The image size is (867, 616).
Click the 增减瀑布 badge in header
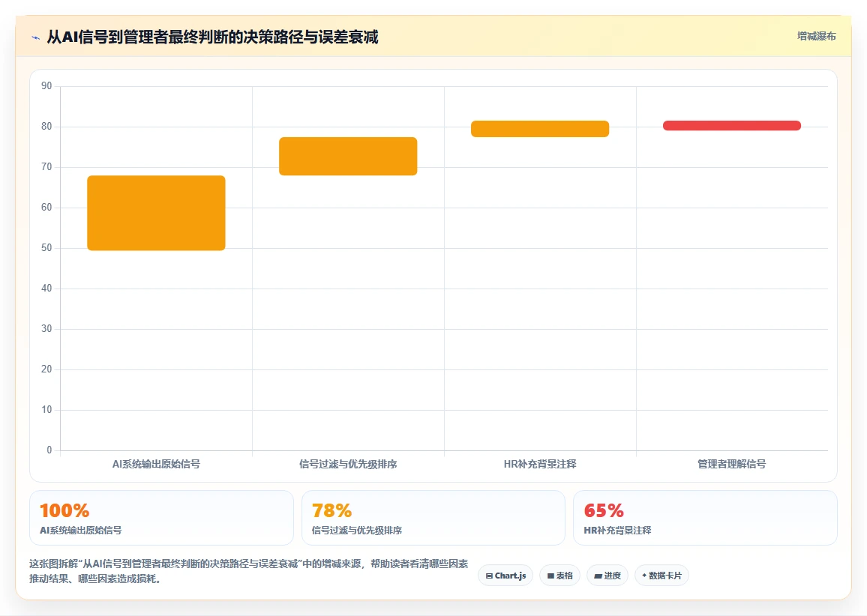[x=816, y=37]
